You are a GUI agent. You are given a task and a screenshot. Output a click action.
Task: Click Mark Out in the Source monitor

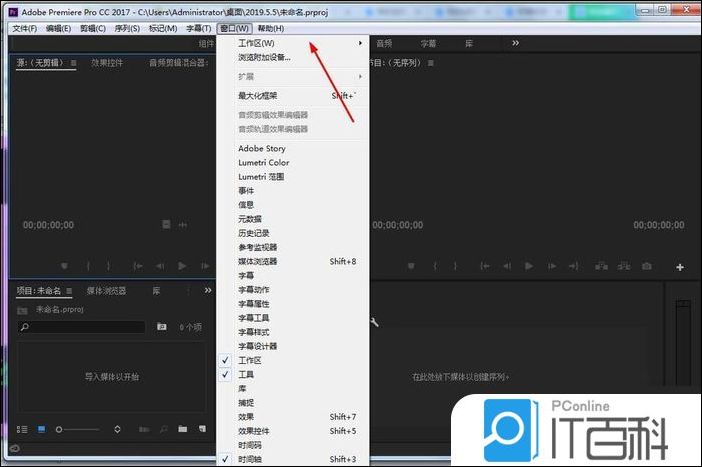click(x=108, y=266)
